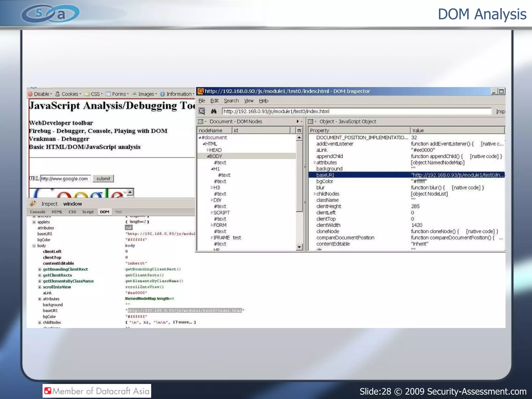The width and height of the screenshot is (532, 399).
Task: Click the highlighted baseURI value in Firebug
Action: click(x=185, y=310)
